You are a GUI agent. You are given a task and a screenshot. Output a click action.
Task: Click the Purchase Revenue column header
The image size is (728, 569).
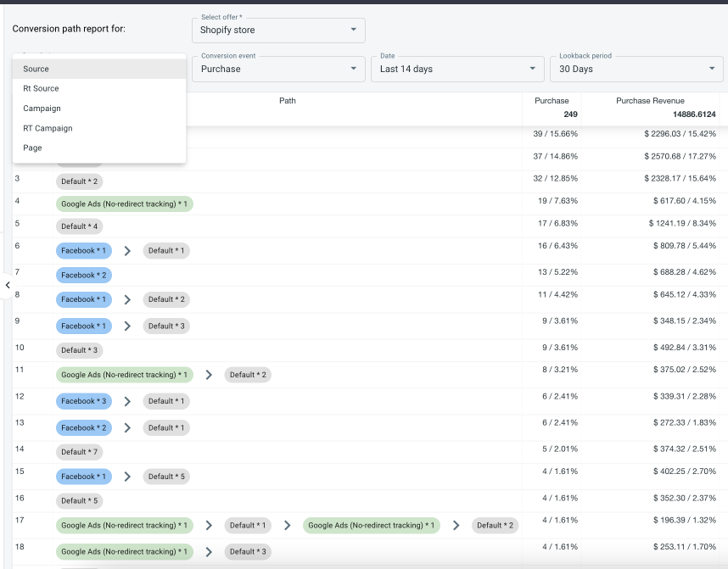pos(650,101)
